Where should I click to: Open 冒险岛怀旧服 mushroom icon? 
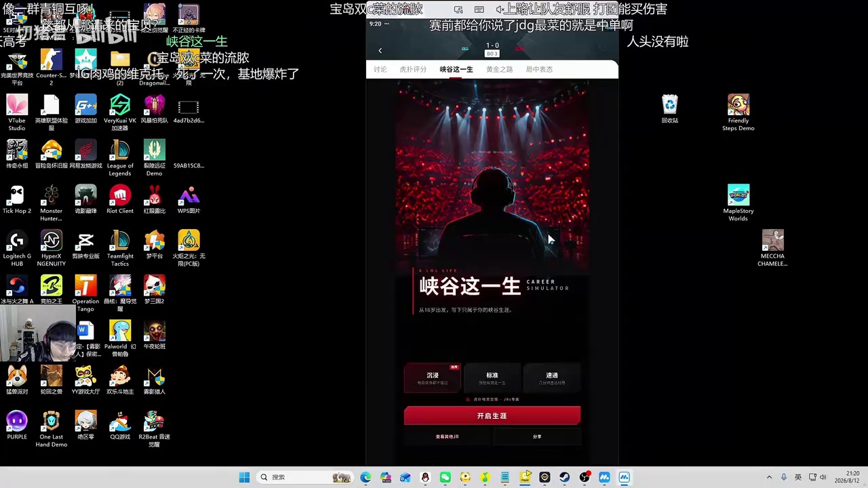click(x=51, y=154)
